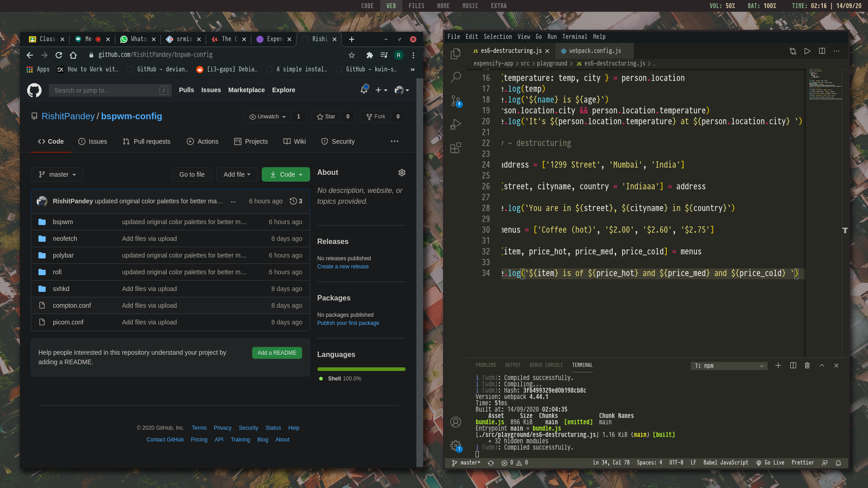Open terminal selector '1: npm' dropdown
Image resolution: width=868 pixels, height=488 pixels.
click(x=729, y=366)
